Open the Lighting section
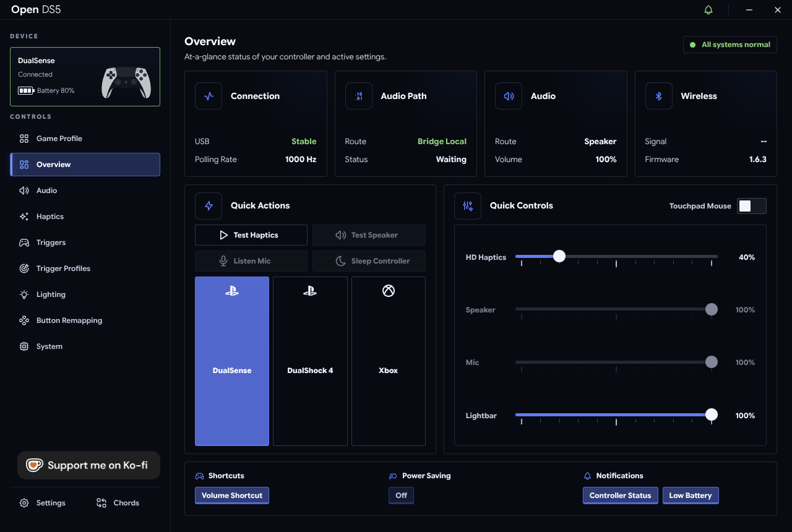Image resolution: width=792 pixels, height=532 pixels. [x=85, y=294]
